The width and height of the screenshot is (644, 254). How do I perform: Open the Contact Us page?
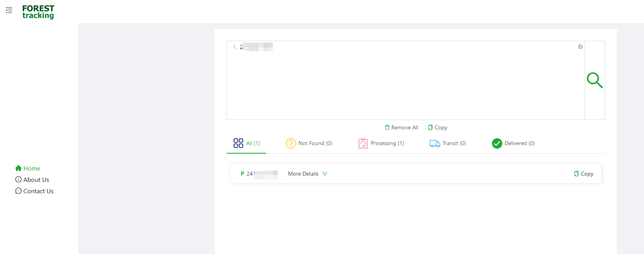pos(35,191)
